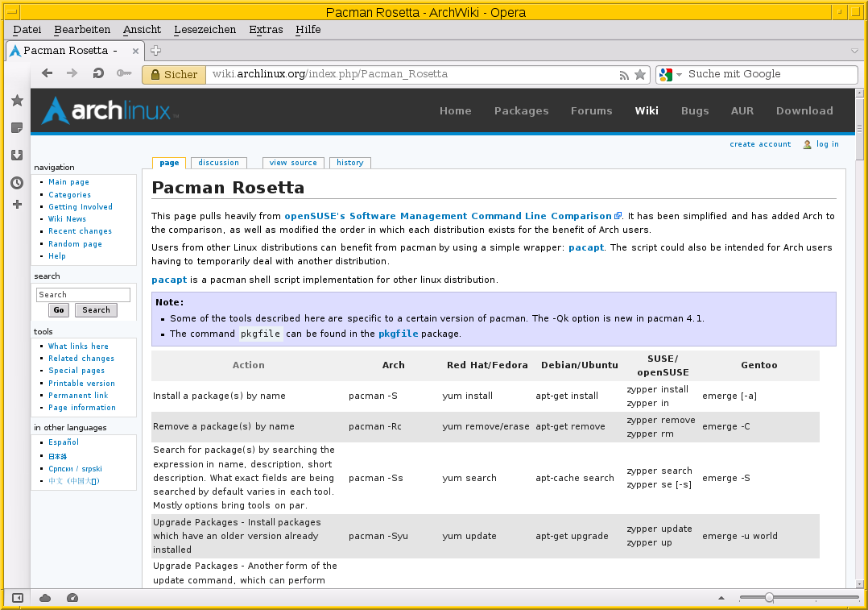Toggle Opera Turbo speedometer icon
The width and height of the screenshot is (868, 610).
[x=72, y=598]
